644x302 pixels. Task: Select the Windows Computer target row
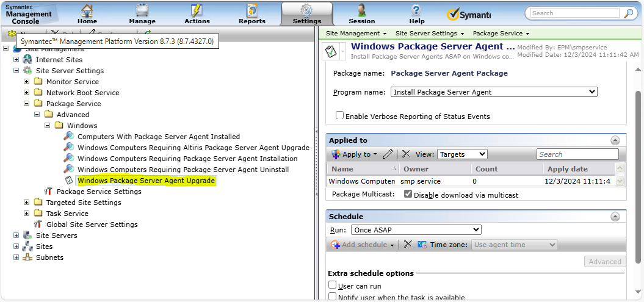pyautogui.click(x=471, y=181)
